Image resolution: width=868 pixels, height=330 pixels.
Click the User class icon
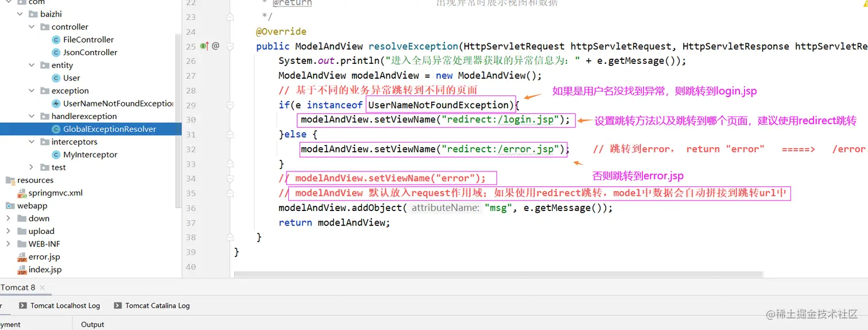[x=56, y=78]
